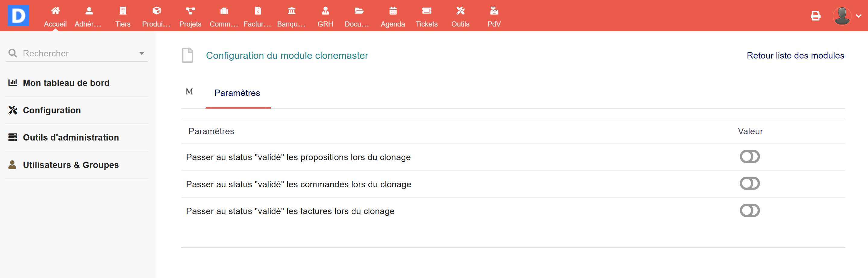Click Retour liste des modules link
This screenshot has height=278, width=868.
[x=795, y=55]
